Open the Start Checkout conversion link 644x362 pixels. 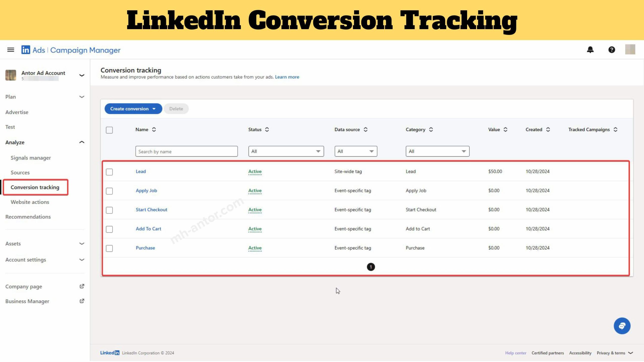coord(151,210)
